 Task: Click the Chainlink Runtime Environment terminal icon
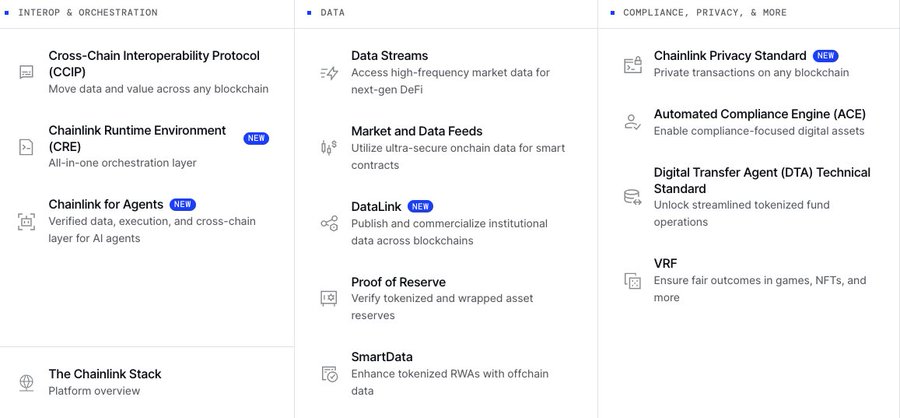26,146
